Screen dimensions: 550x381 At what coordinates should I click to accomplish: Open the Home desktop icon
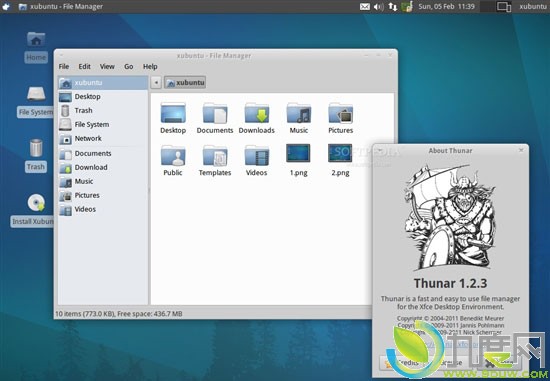(36, 47)
